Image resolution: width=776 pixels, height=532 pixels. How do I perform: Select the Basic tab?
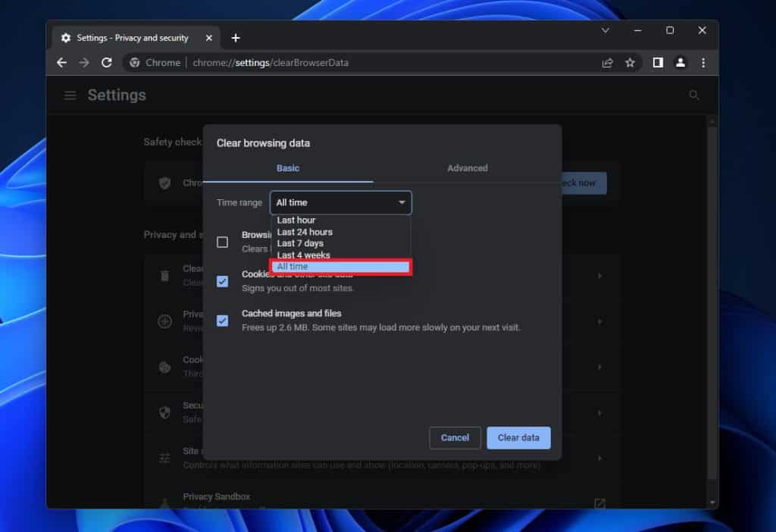tap(288, 168)
